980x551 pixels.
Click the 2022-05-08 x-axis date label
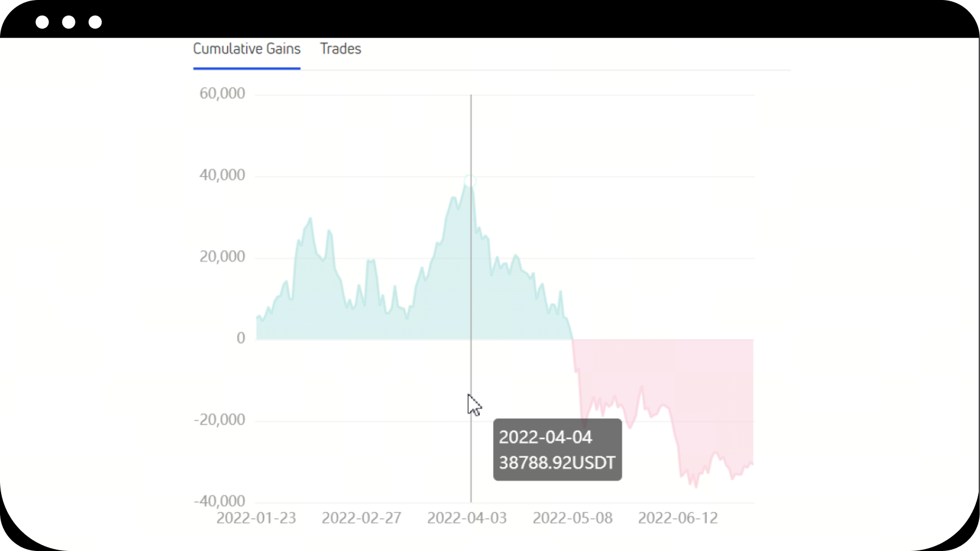click(x=572, y=518)
